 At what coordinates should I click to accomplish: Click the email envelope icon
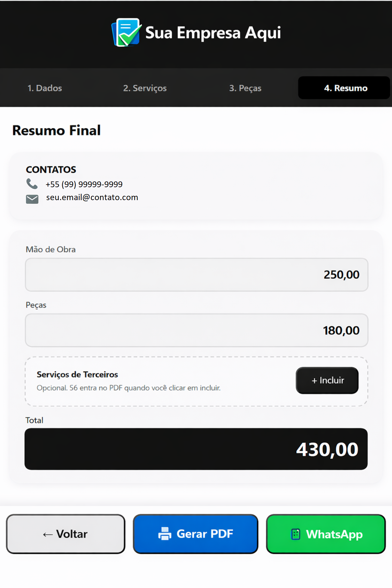point(32,199)
